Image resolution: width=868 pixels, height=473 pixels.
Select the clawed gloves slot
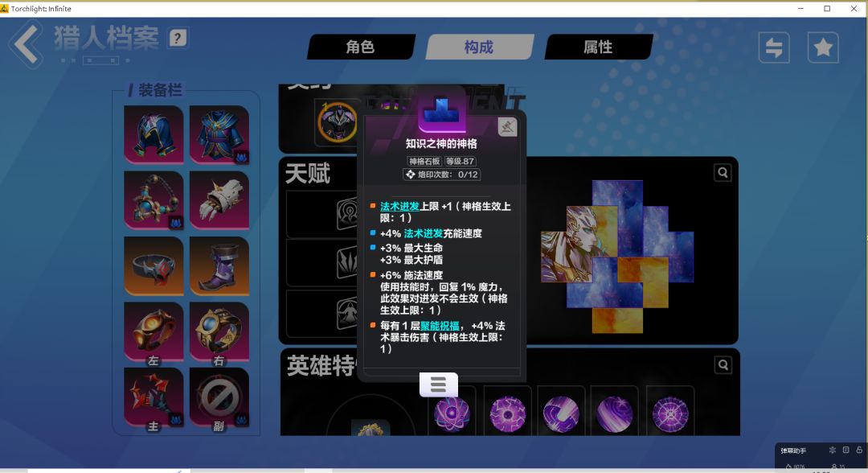pos(219,200)
